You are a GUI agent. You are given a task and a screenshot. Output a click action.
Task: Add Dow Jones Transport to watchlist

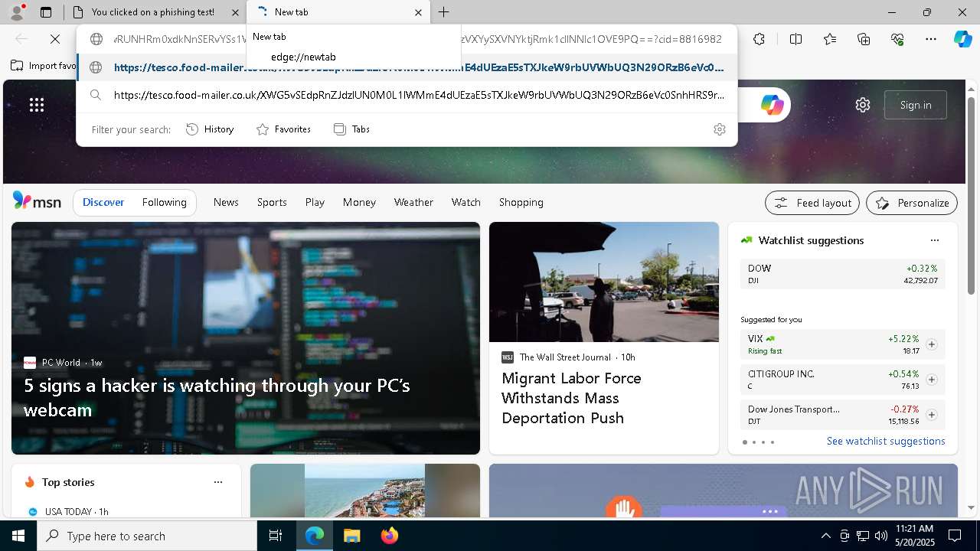pos(931,415)
